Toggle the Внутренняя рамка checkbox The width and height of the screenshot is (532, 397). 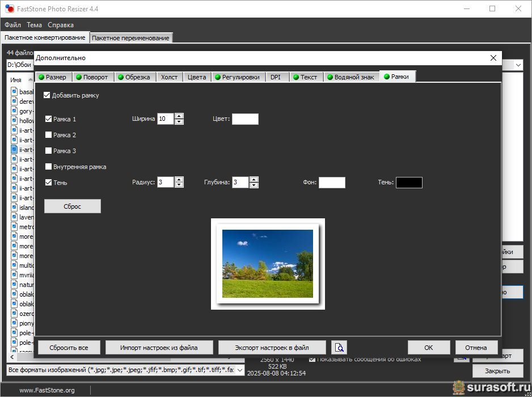tap(49, 167)
